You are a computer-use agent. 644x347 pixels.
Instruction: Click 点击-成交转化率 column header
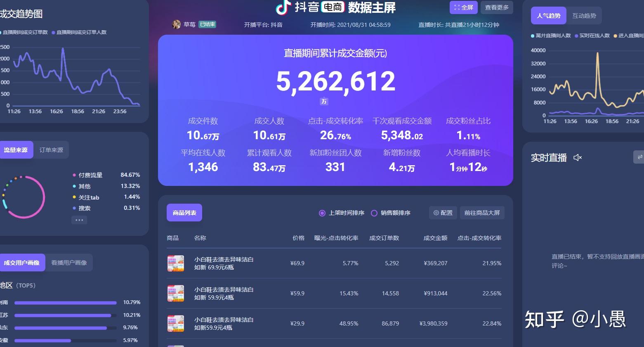pos(479,238)
